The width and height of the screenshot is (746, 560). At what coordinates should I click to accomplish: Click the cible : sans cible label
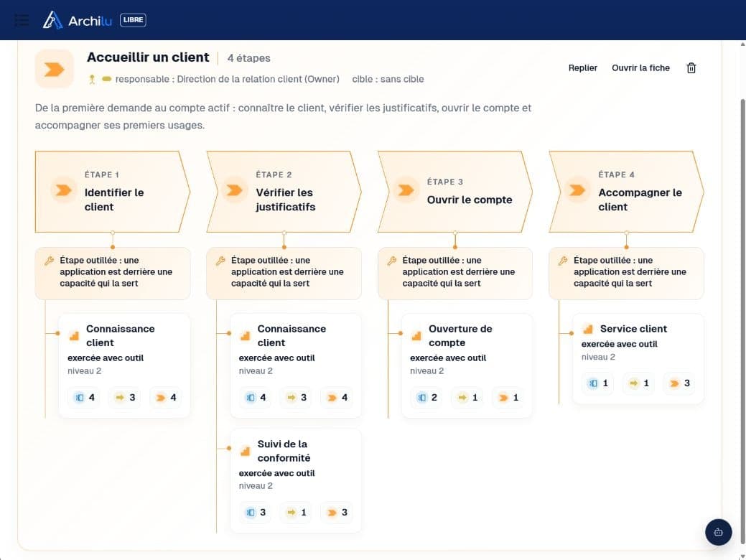click(x=388, y=79)
